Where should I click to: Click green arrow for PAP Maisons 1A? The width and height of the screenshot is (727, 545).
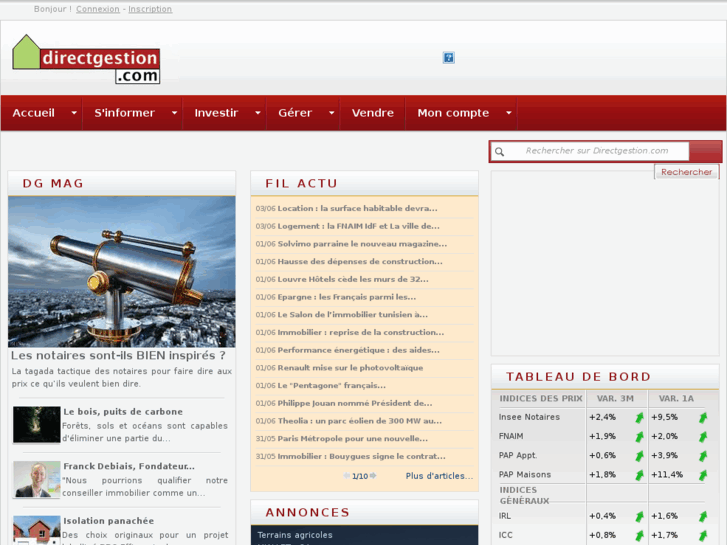point(703,475)
